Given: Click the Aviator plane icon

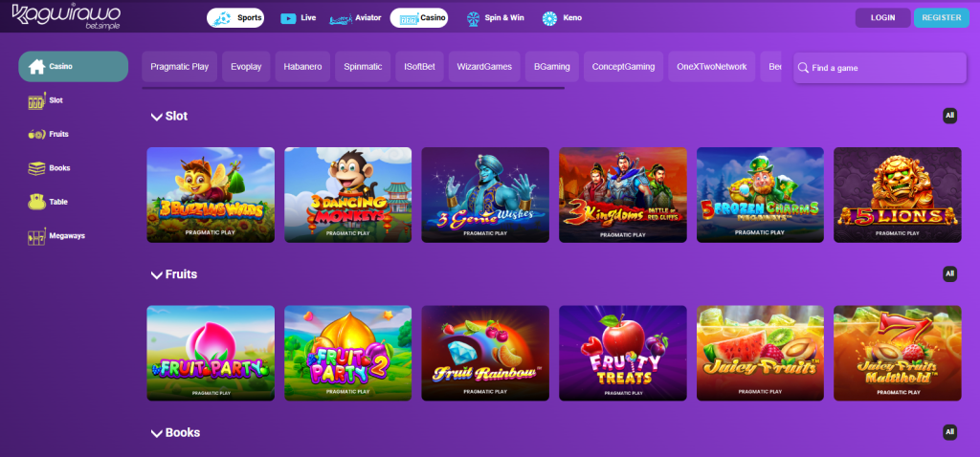Looking at the screenshot, I should pyautogui.click(x=341, y=19).
